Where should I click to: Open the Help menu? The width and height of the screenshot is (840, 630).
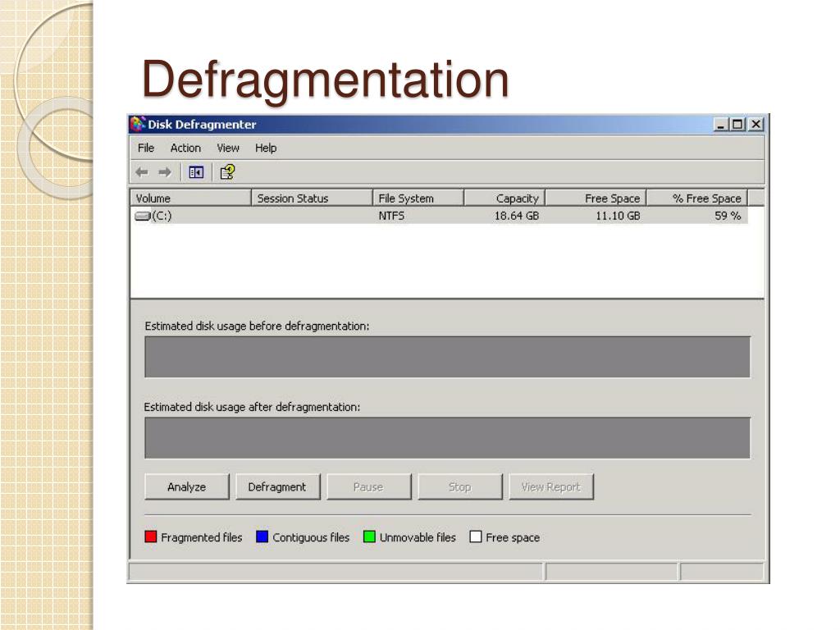266,148
